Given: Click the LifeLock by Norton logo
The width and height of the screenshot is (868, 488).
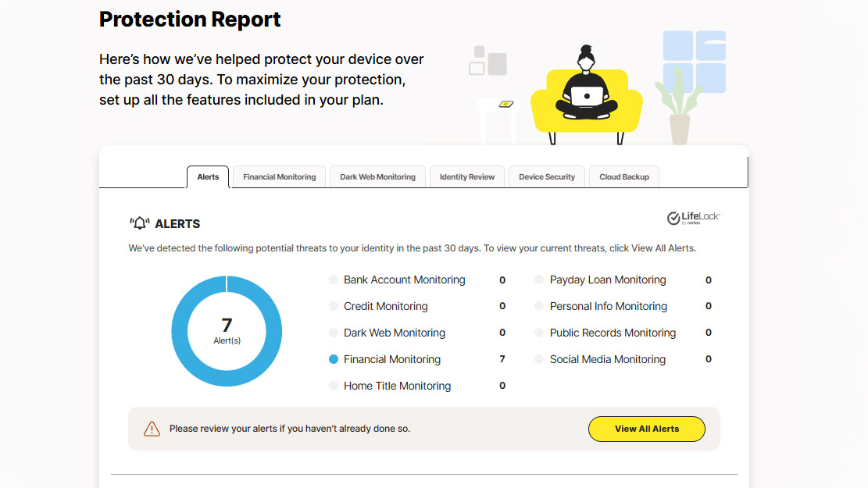Looking at the screenshot, I should [693, 219].
